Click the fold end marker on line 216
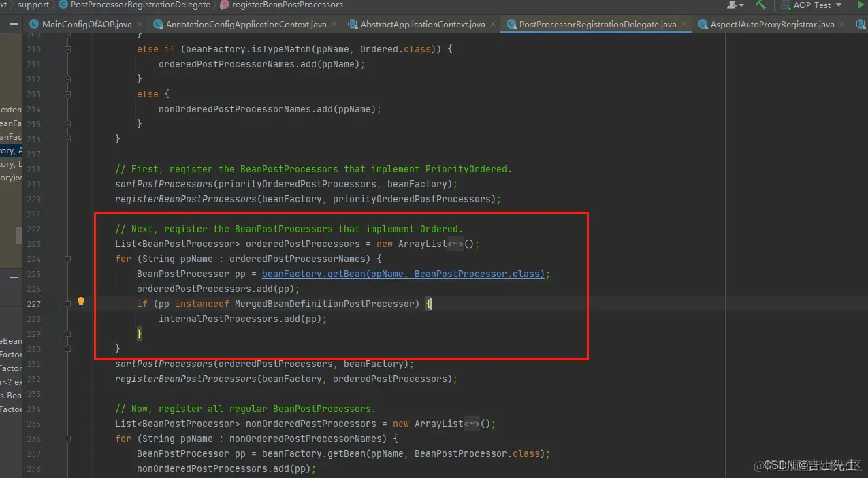Screen dimensions: 868x478 click(67, 140)
